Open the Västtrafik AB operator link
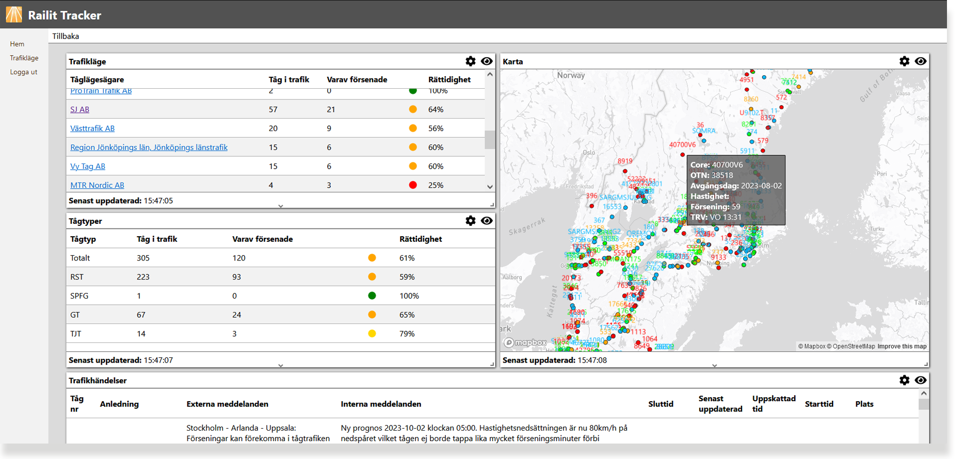 pyautogui.click(x=92, y=128)
